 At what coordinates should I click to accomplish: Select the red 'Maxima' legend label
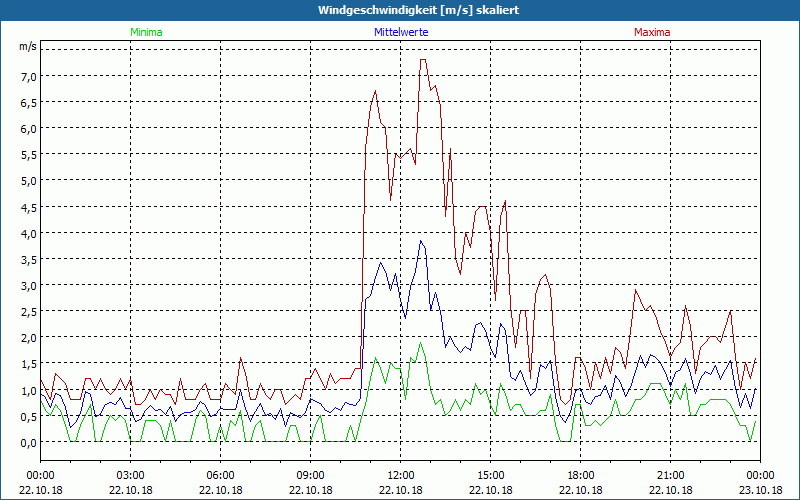pyautogui.click(x=652, y=32)
